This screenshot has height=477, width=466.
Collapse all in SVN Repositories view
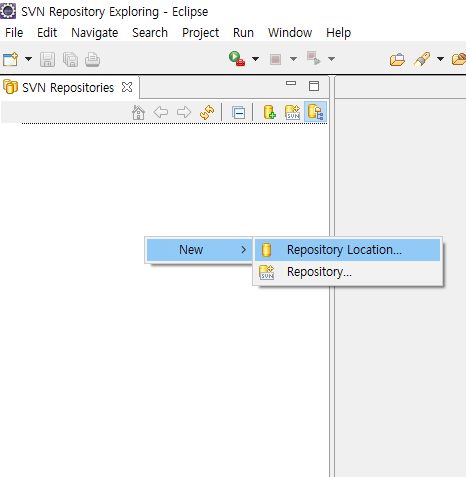(x=238, y=113)
